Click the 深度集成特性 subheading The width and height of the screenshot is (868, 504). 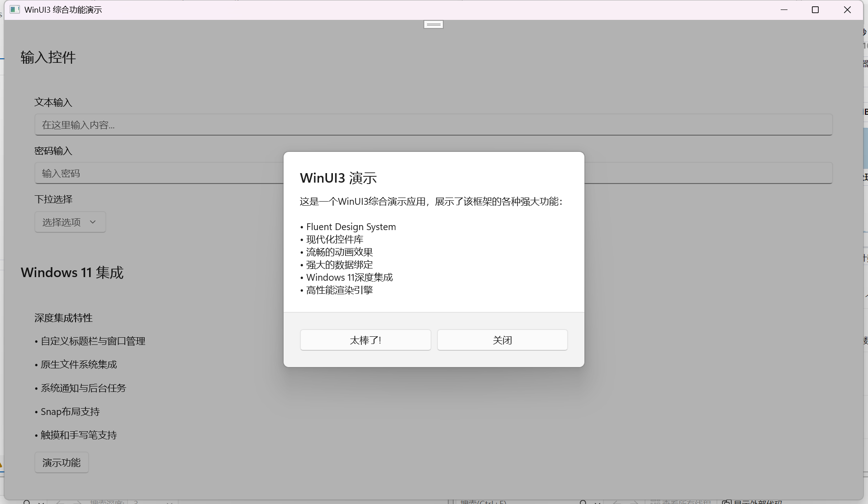(63, 318)
